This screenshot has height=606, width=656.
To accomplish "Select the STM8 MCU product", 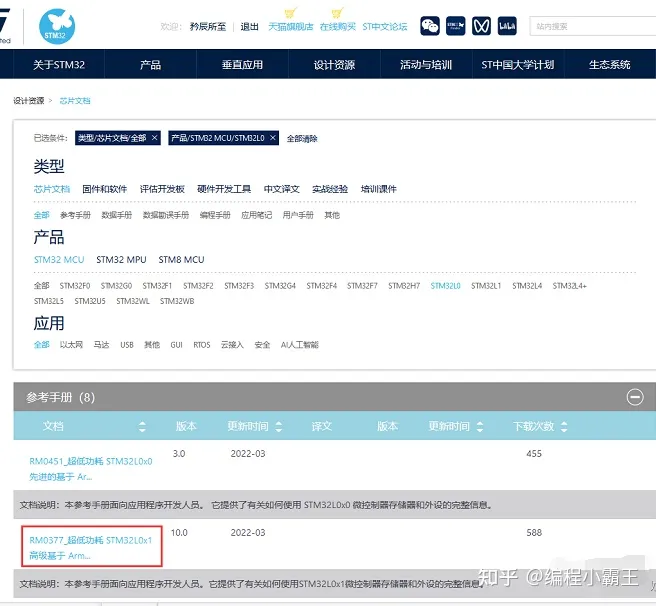I will [x=181, y=259].
